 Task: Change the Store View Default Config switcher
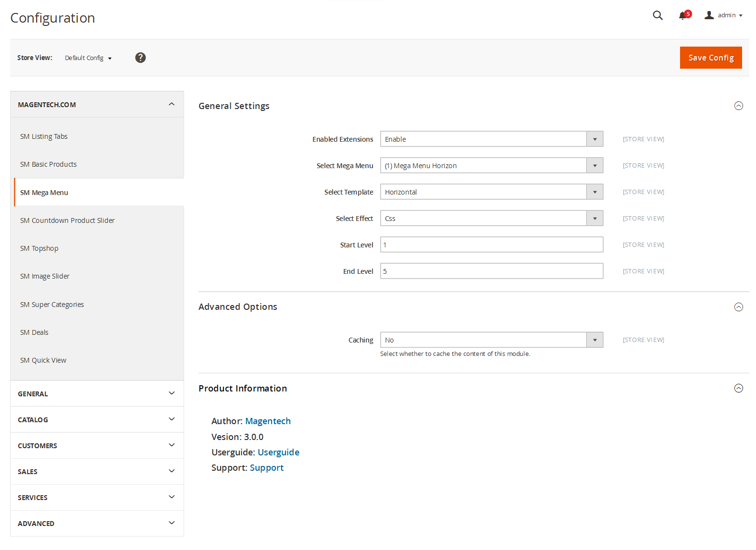coord(88,58)
